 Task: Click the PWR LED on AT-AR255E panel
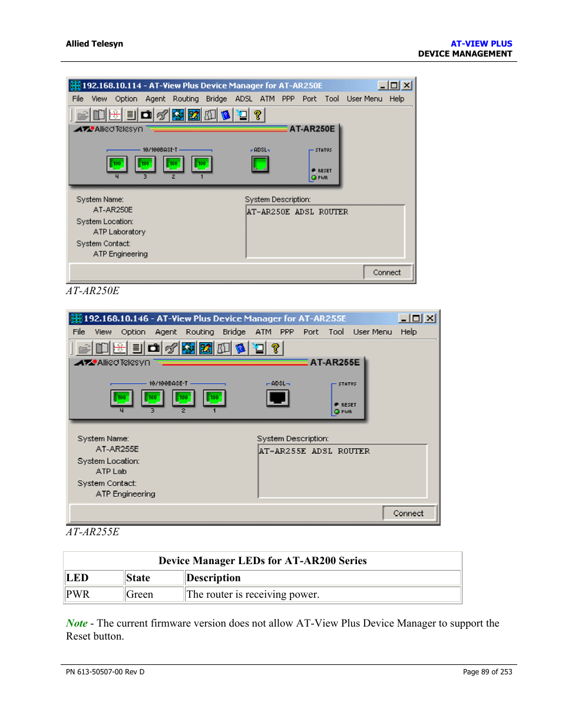(x=337, y=411)
